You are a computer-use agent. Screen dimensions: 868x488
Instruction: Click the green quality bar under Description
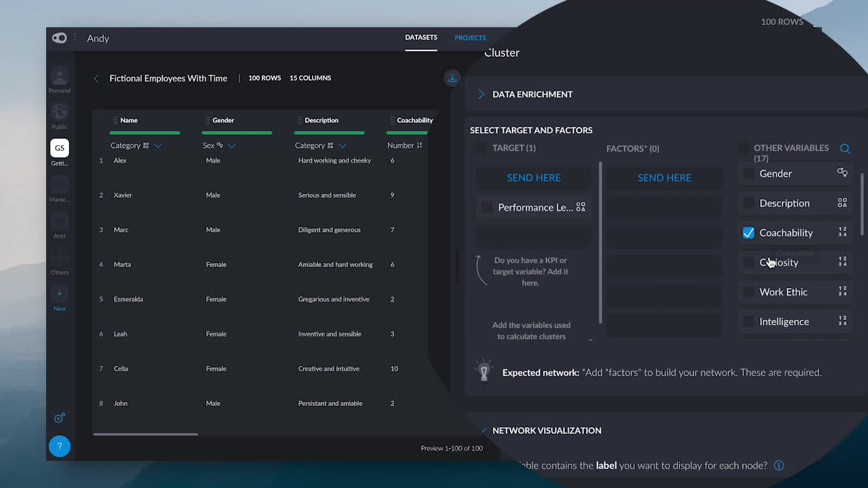pyautogui.click(x=330, y=133)
